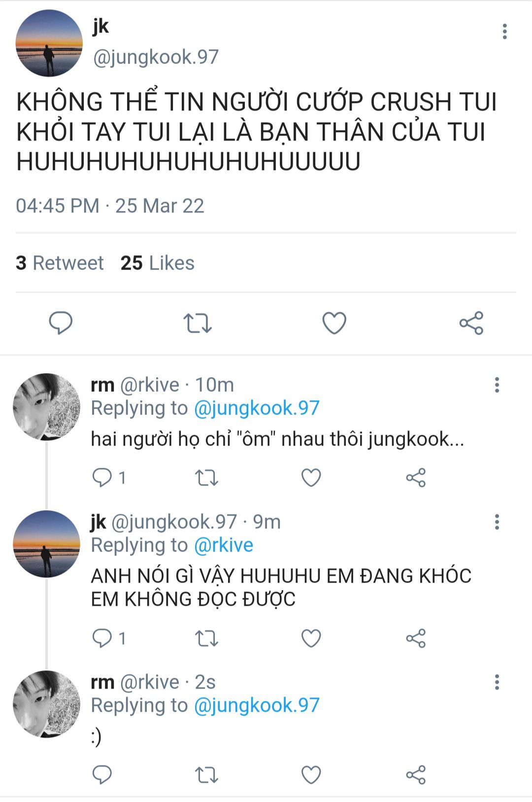
Task: Like jk's main crush tweet
Action: (x=334, y=323)
